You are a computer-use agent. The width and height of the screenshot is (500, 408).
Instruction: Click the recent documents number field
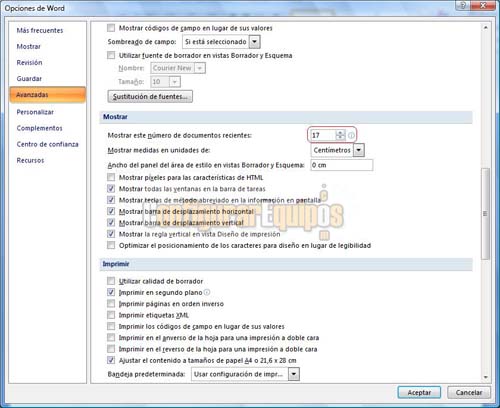click(323, 135)
